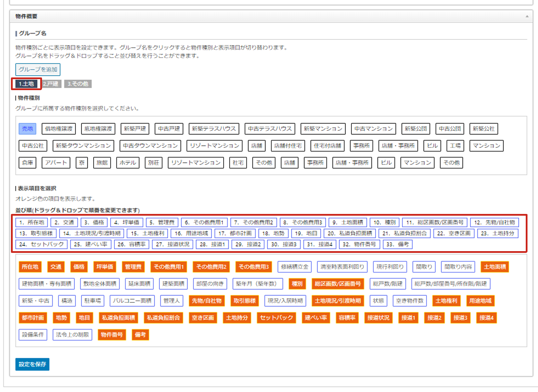The width and height of the screenshot is (538, 392).
Task: Enable the 修繕積立金 display item
Action: pyautogui.click(x=295, y=266)
